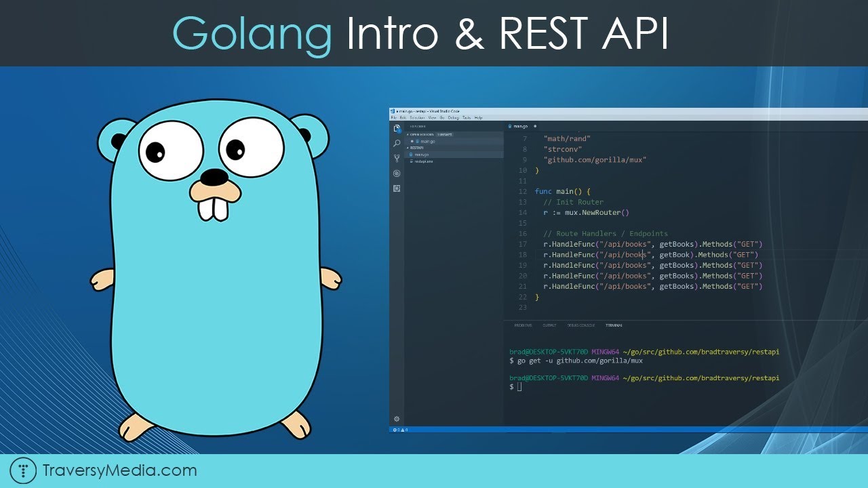Open the Go menu in the menu bar
This screenshot has width=868, height=488.
click(x=442, y=118)
